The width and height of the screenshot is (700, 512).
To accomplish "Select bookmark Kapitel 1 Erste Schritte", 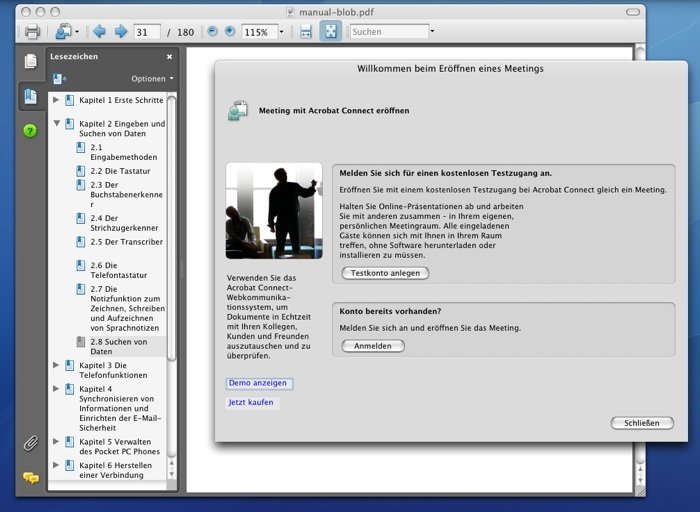I will (121, 100).
